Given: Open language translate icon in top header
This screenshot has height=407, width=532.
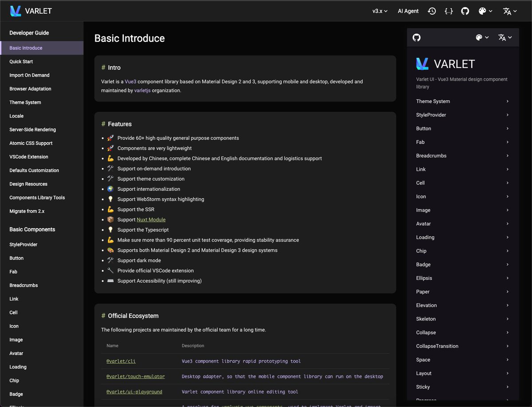Looking at the screenshot, I should pos(510,11).
